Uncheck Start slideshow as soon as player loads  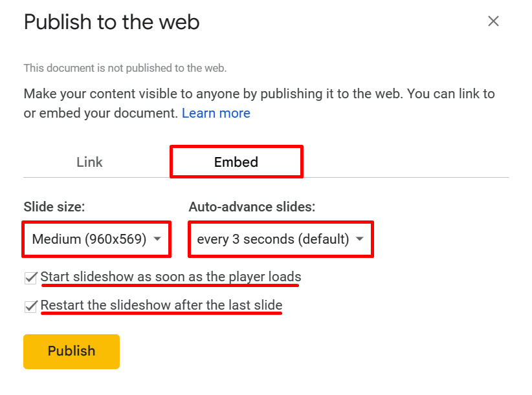(x=30, y=278)
